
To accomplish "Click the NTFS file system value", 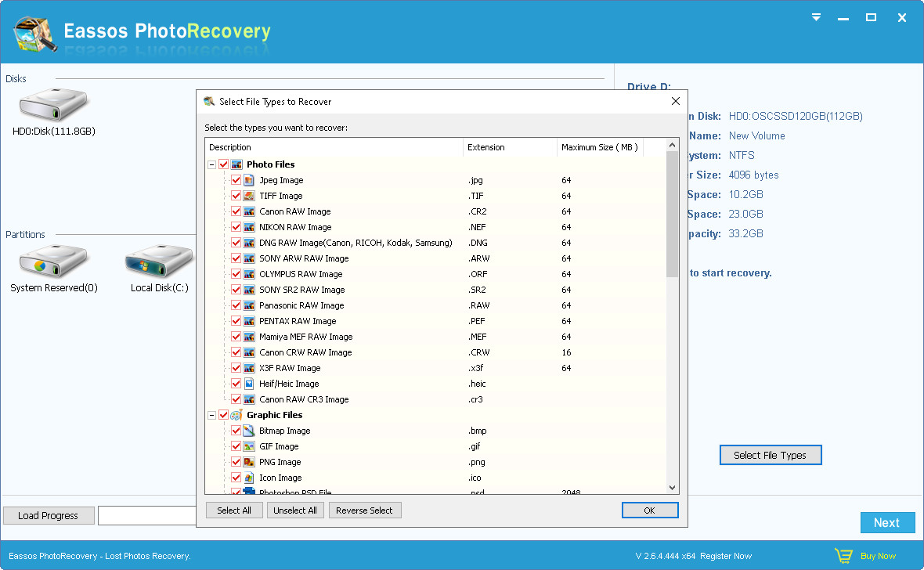I will [x=742, y=155].
